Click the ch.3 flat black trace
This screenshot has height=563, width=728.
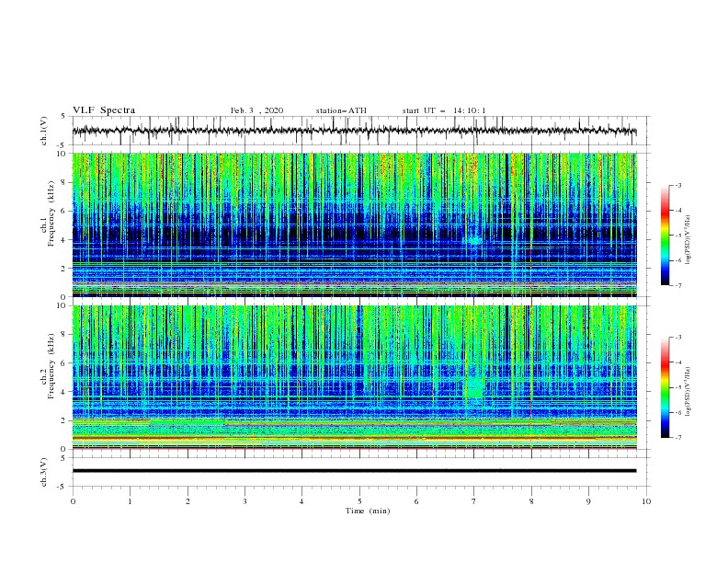click(354, 471)
